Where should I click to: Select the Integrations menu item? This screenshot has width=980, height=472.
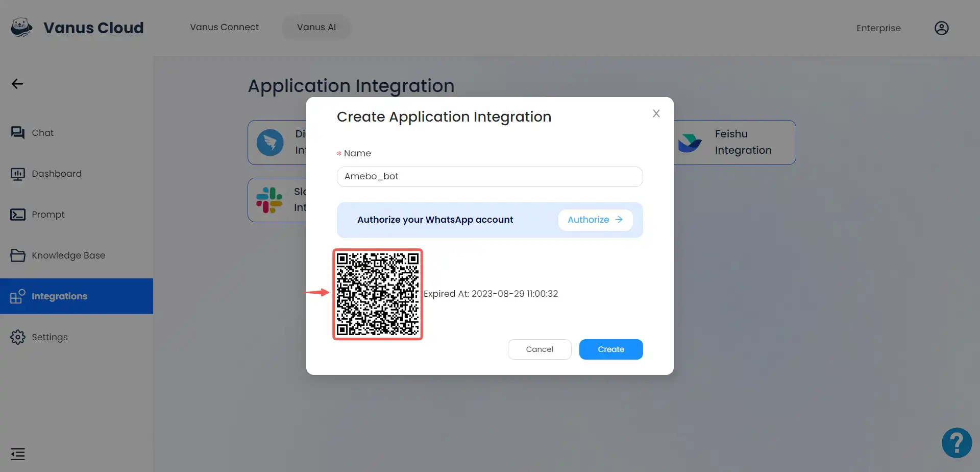pos(77,296)
